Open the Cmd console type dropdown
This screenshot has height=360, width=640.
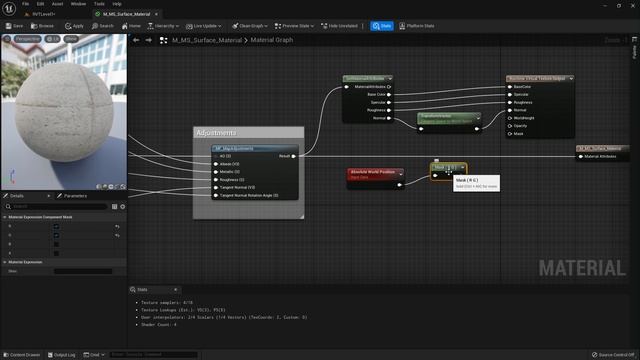coord(94,355)
